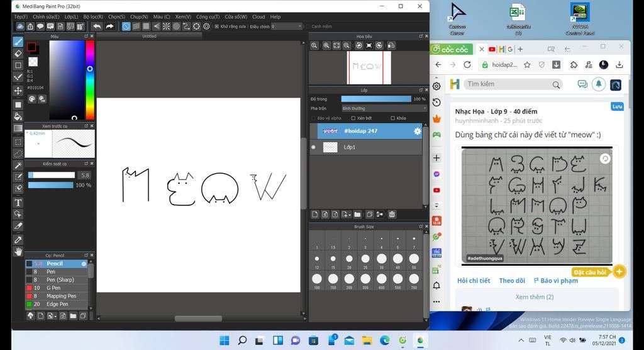The image size is (644, 350).
Task: Toggle visibility of Lớp1 layer
Action: pyautogui.click(x=314, y=147)
